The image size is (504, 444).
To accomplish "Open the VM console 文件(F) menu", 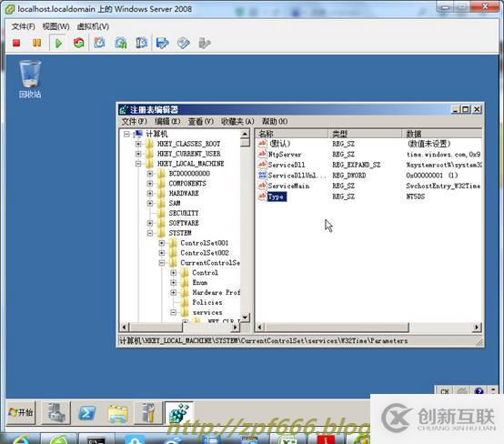I will [23, 26].
